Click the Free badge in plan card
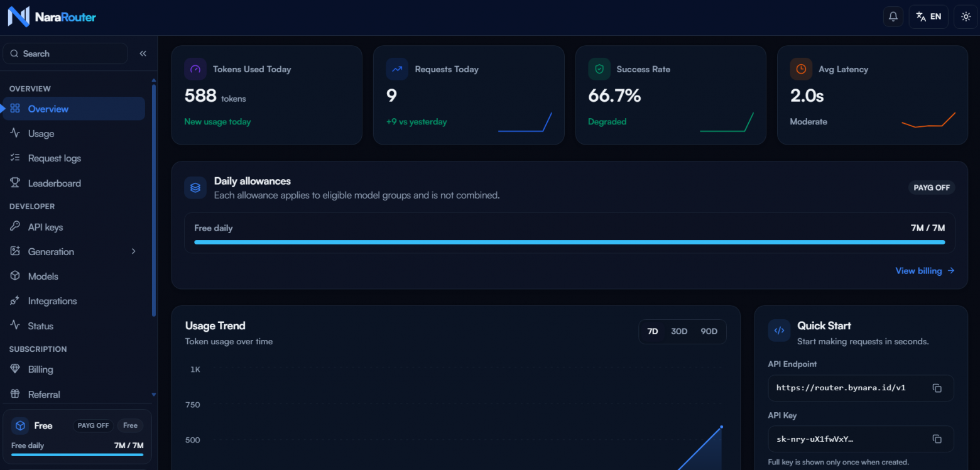Image resolution: width=980 pixels, height=470 pixels. pos(130,425)
